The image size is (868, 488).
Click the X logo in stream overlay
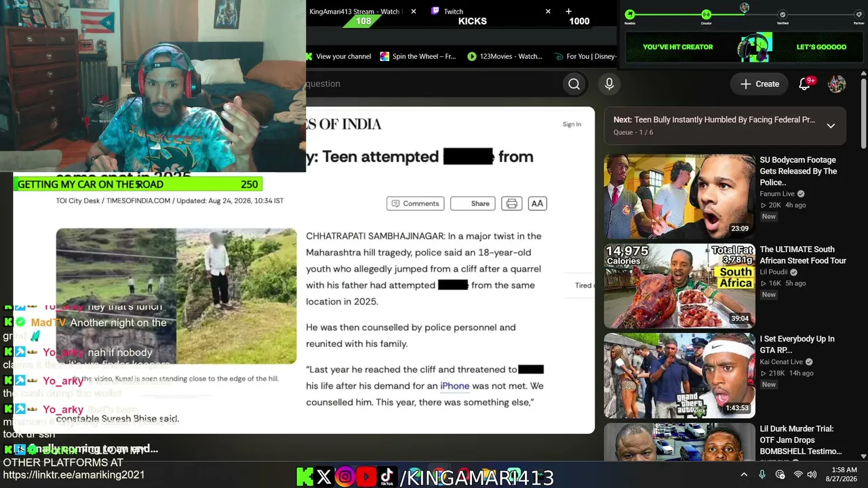324,477
